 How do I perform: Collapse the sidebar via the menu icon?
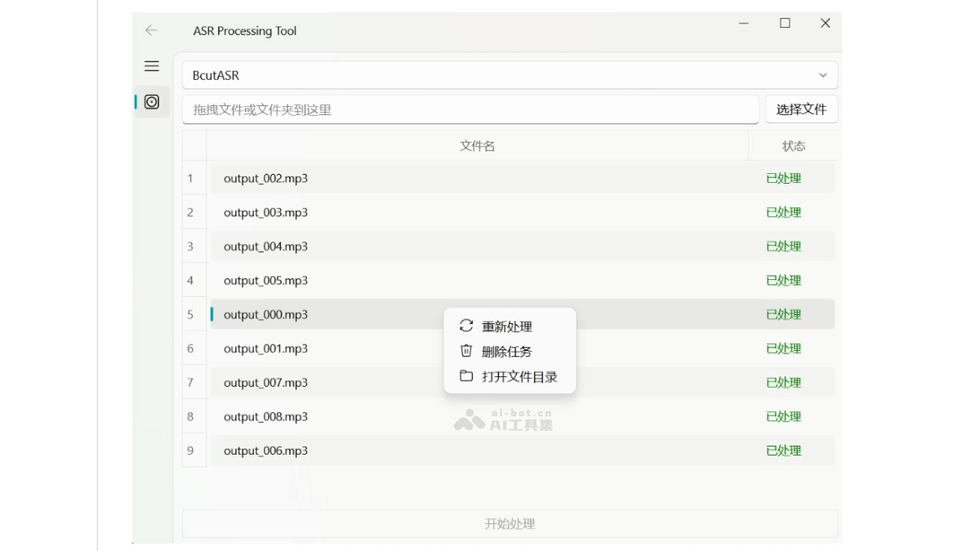coord(151,66)
